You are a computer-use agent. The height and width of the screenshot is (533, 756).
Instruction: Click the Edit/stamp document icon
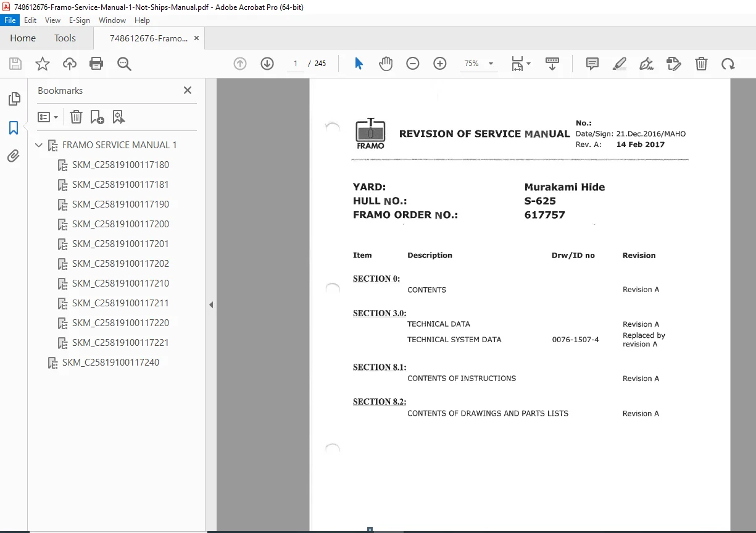tap(674, 64)
